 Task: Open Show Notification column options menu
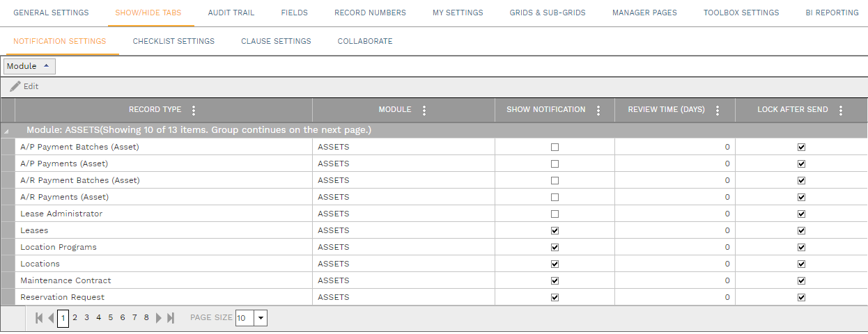(x=598, y=110)
